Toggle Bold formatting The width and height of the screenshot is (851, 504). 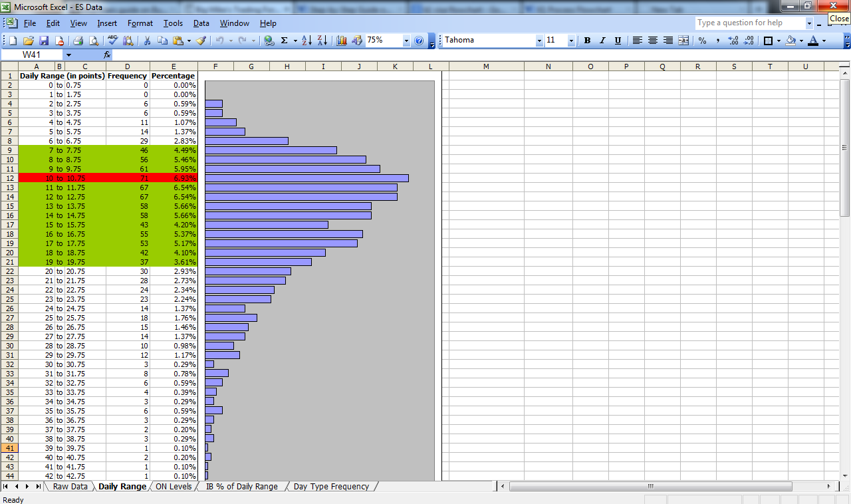click(587, 41)
